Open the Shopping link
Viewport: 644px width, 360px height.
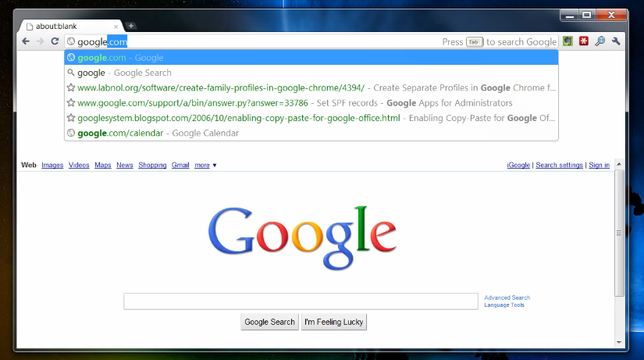click(x=152, y=165)
